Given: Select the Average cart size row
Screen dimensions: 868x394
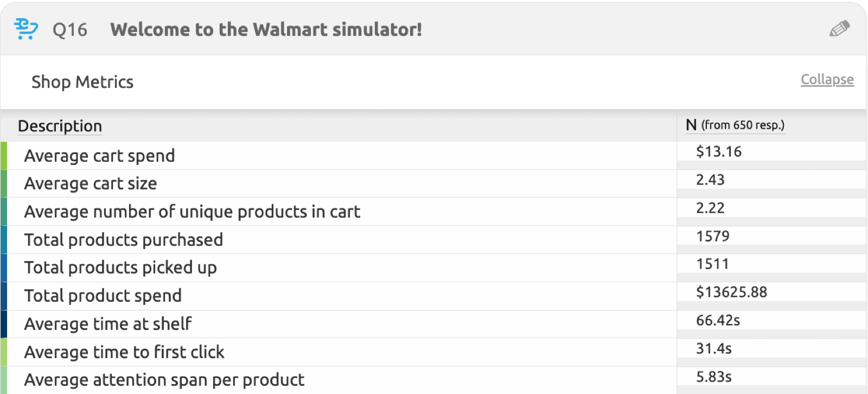Looking at the screenshot, I should (x=90, y=183).
